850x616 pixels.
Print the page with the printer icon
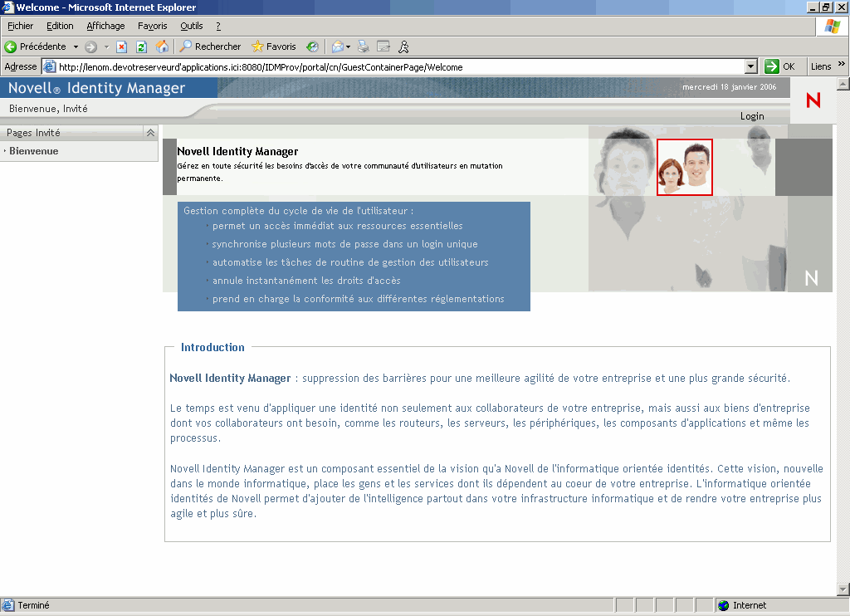pos(364,46)
